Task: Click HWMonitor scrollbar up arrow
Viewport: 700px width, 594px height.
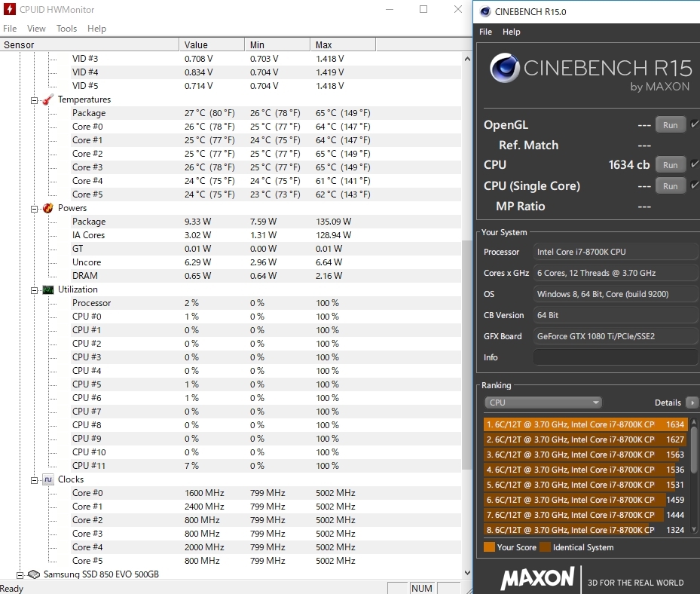Action: pyautogui.click(x=467, y=59)
